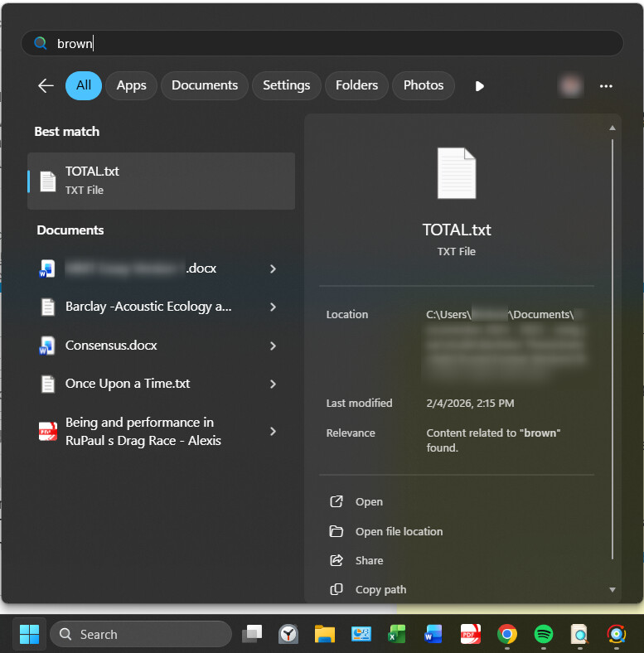Click Open file location action
The image size is (644, 653).
pyautogui.click(x=399, y=531)
